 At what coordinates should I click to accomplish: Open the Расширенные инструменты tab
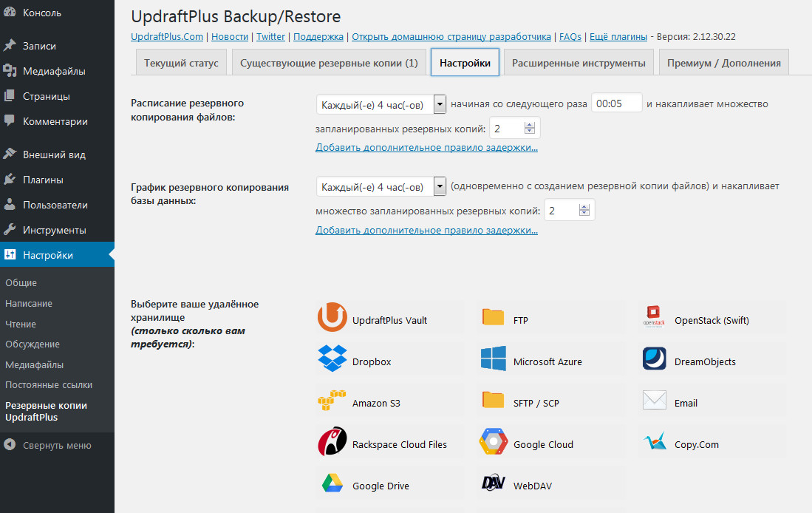pos(579,64)
